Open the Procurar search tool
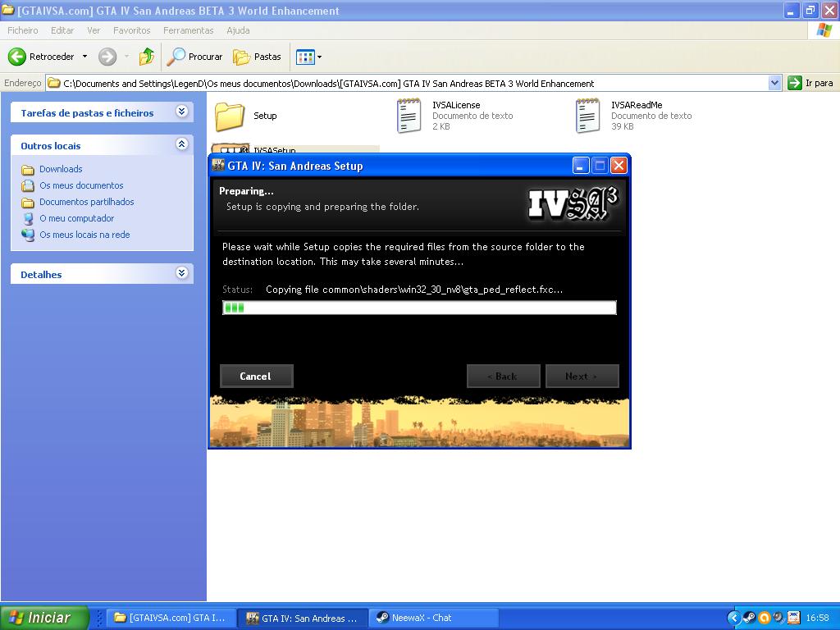The image size is (840, 630). pyautogui.click(x=194, y=57)
